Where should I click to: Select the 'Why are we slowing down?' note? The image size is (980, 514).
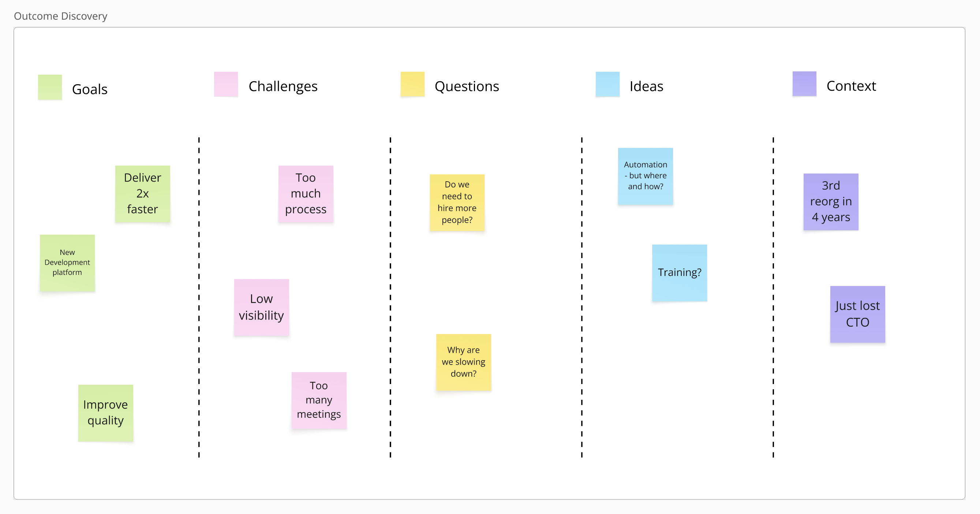tap(463, 362)
